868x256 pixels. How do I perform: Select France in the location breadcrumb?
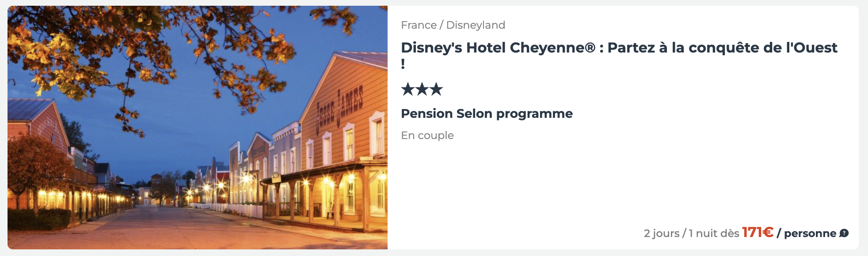click(419, 25)
